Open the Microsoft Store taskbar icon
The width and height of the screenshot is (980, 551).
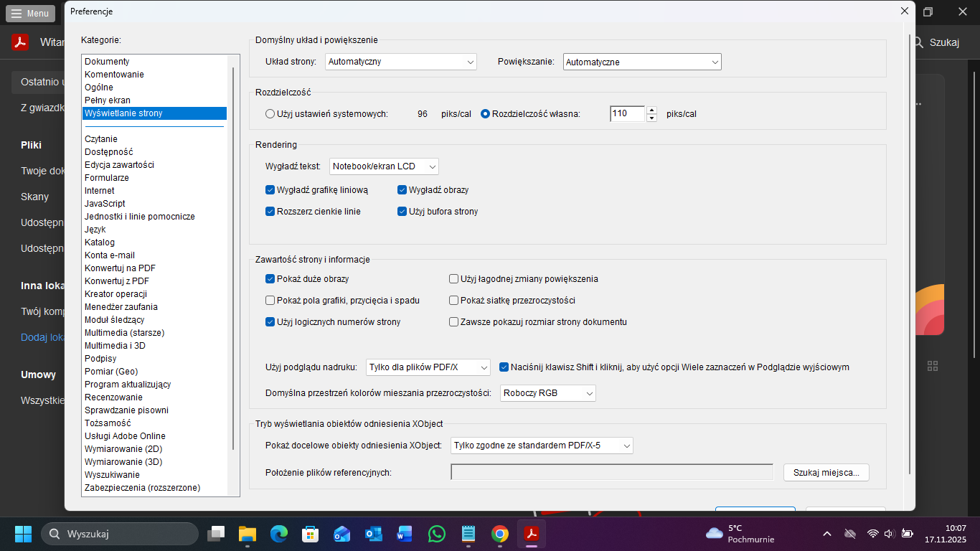pyautogui.click(x=310, y=534)
